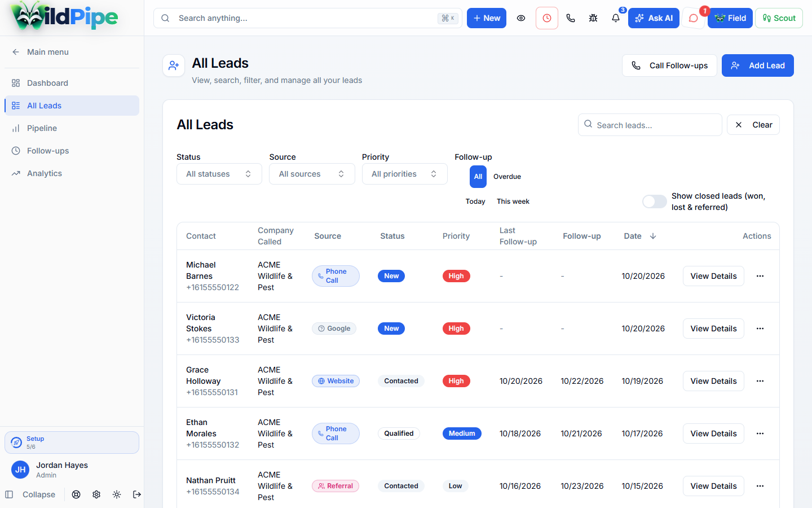Open Follow-ups in the sidebar

point(72,151)
